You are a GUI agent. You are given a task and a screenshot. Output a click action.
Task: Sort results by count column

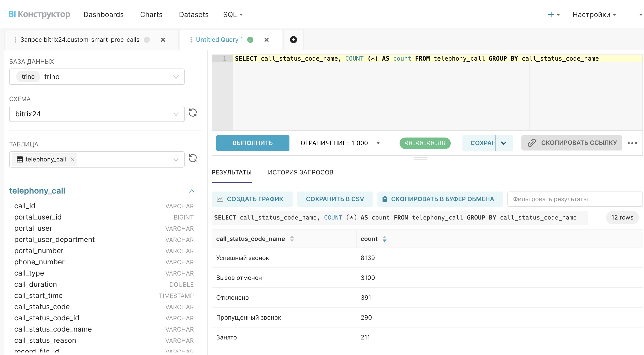(x=384, y=239)
